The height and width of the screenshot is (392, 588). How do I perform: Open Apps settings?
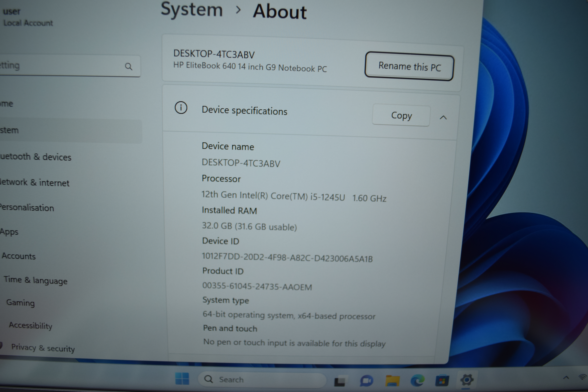tap(9, 232)
